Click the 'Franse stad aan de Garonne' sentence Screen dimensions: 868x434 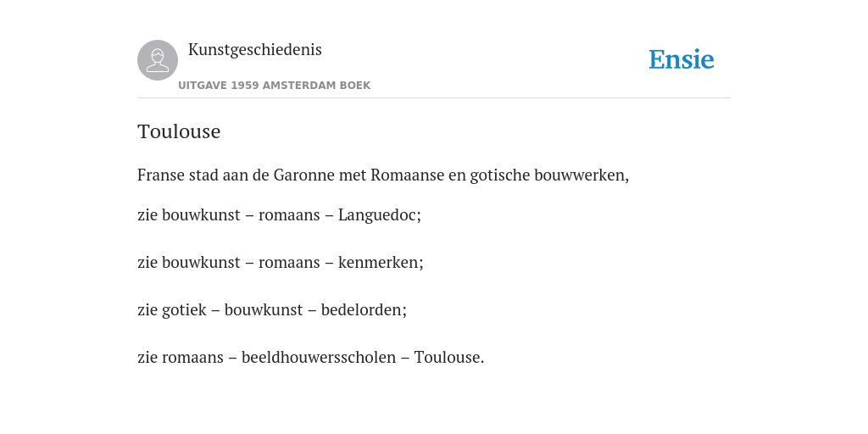[x=383, y=175]
